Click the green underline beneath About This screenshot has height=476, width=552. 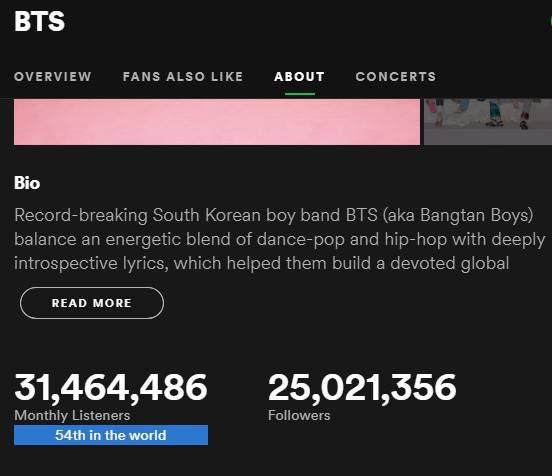[x=300, y=94]
